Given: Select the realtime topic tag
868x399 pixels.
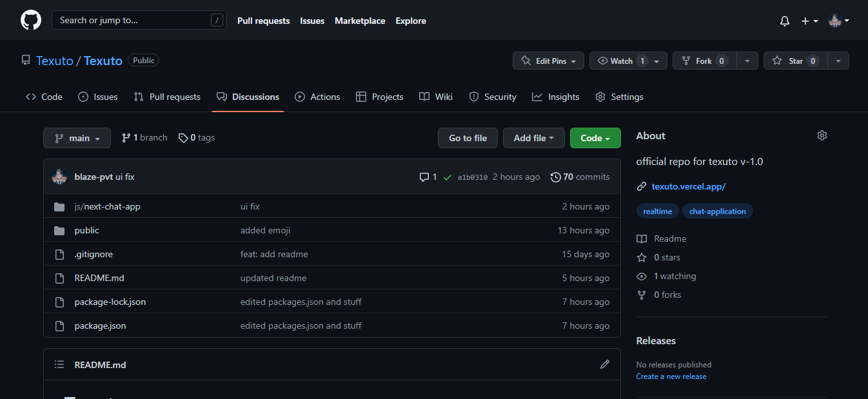Looking at the screenshot, I should pyautogui.click(x=657, y=211).
